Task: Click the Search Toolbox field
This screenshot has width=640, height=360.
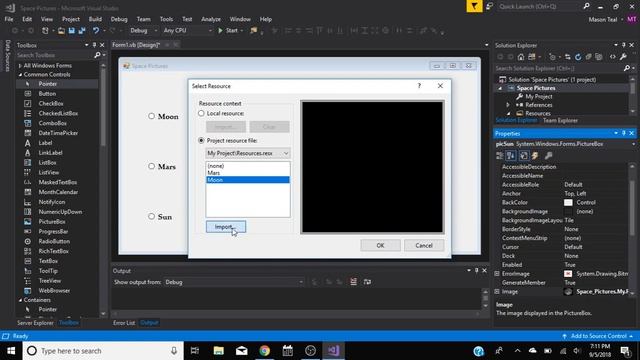Action: pos(55,55)
